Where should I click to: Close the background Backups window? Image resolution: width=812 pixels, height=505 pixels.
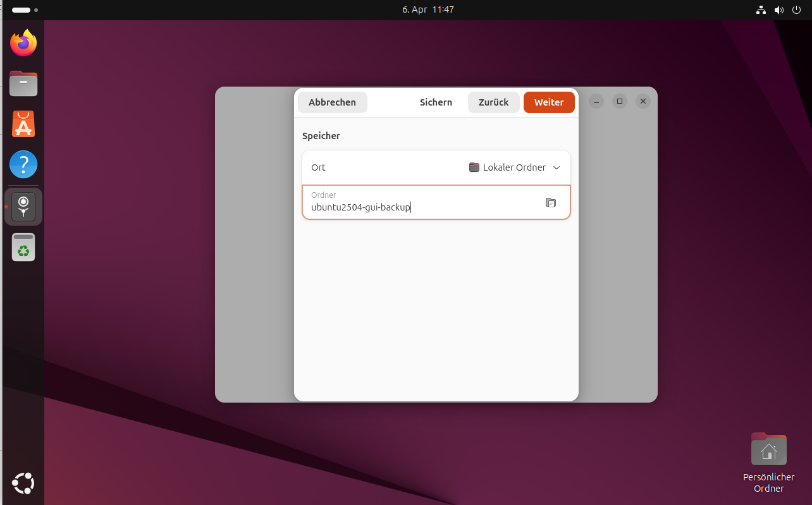[x=643, y=101]
